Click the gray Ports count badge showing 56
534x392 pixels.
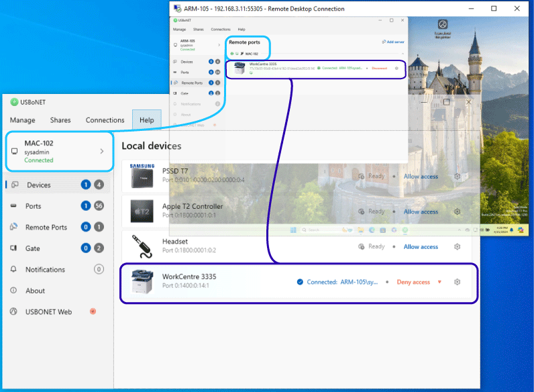coord(99,205)
